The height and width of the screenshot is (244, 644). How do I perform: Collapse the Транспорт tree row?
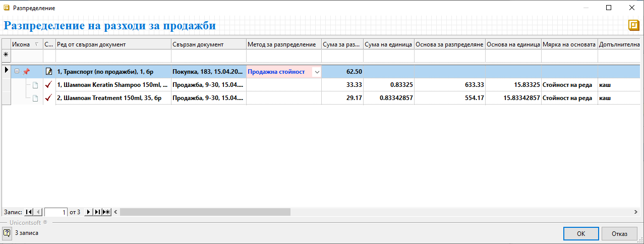point(17,72)
